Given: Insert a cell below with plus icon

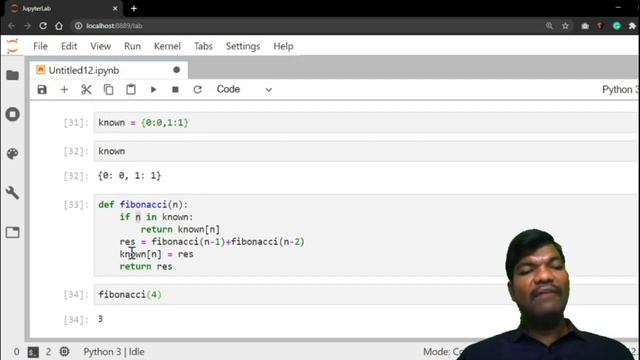Looking at the screenshot, I should tap(64, 89).
